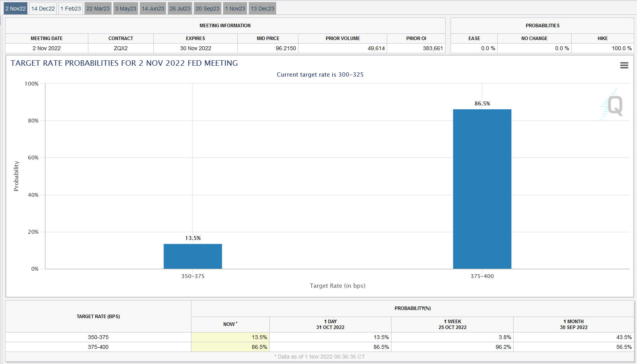Select the 26 Jul23 meeting tab
The image size is (637, 364).
(180, 9)
